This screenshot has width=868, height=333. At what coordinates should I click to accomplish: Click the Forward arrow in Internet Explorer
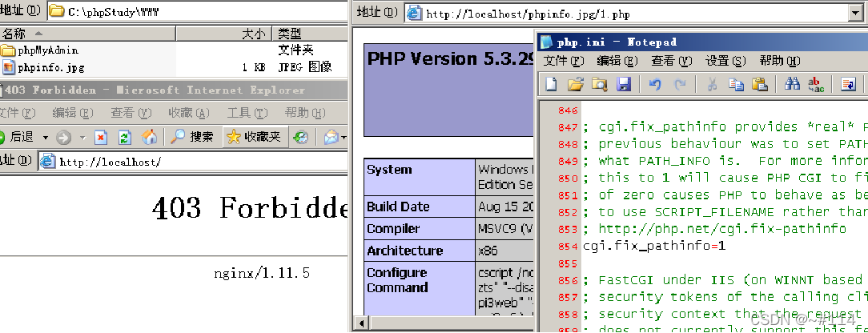(x=64, y=137)
